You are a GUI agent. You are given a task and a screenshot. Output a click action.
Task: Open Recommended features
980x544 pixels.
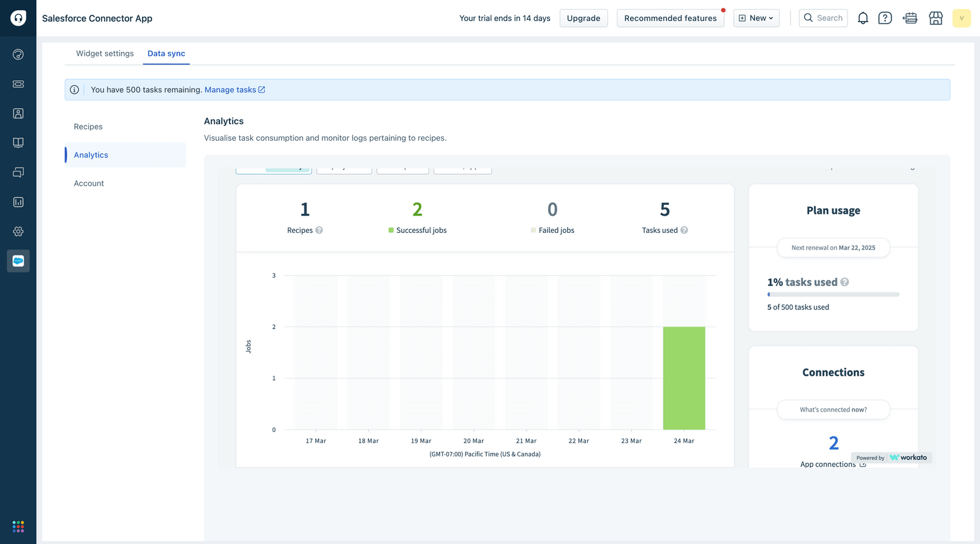[670, 18]
